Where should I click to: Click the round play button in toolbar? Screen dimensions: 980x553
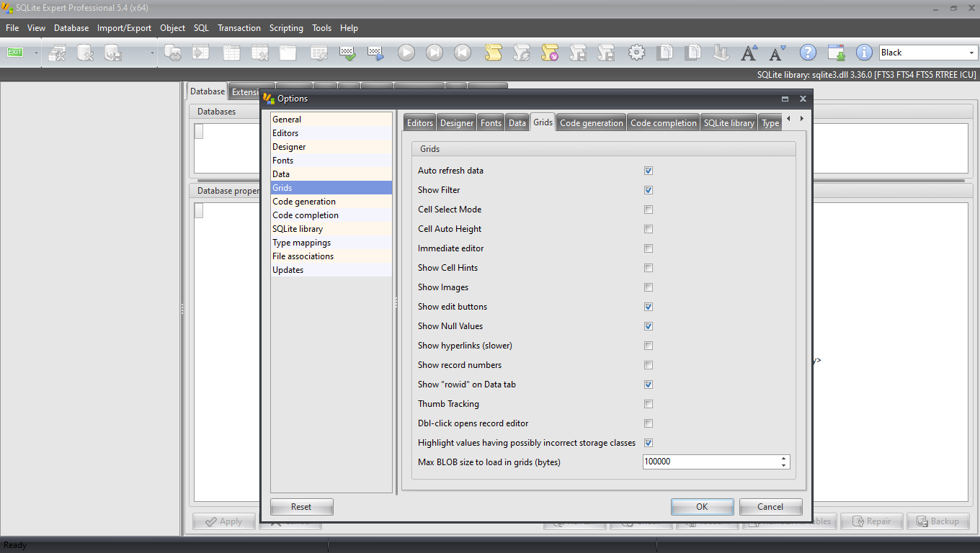pos(406,53)
